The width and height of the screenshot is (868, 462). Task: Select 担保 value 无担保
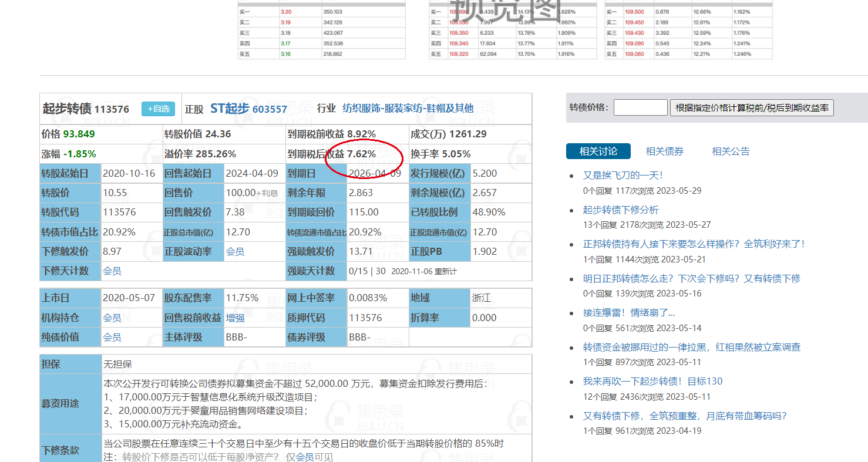pyautogui.click(x=118, y=364)
